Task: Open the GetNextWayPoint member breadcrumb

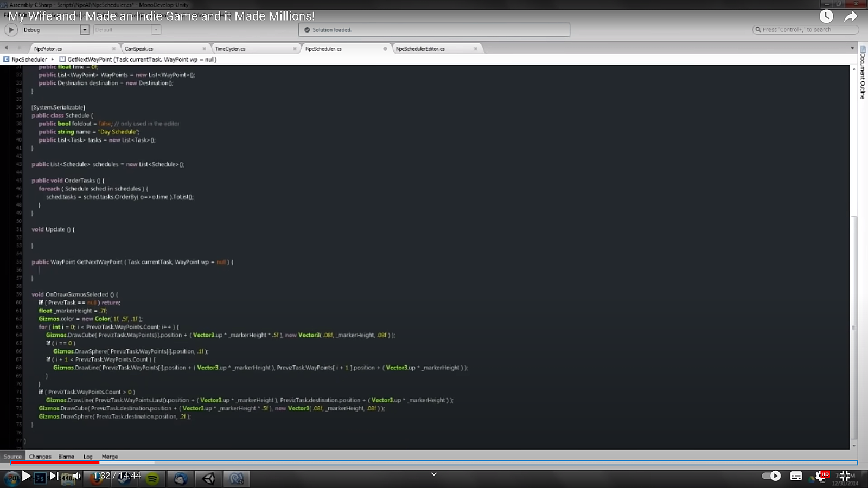Action: 142,60
